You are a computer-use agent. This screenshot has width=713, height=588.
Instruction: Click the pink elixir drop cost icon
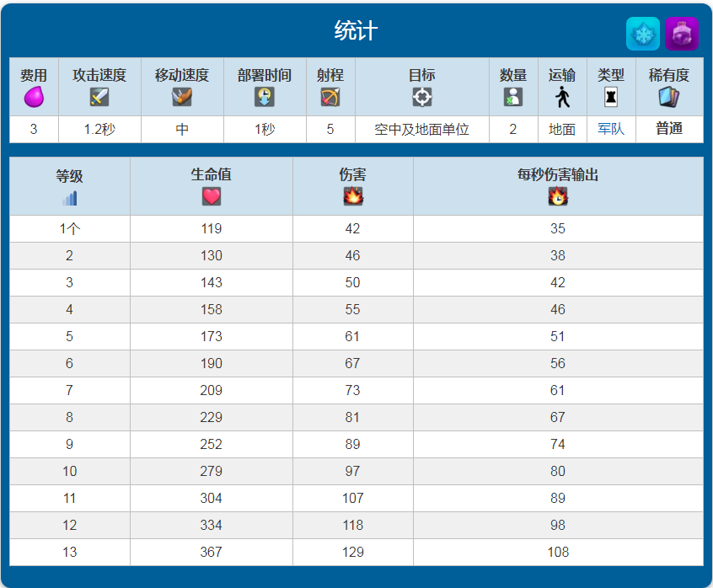pyautogui.click(x=34, y=97)
